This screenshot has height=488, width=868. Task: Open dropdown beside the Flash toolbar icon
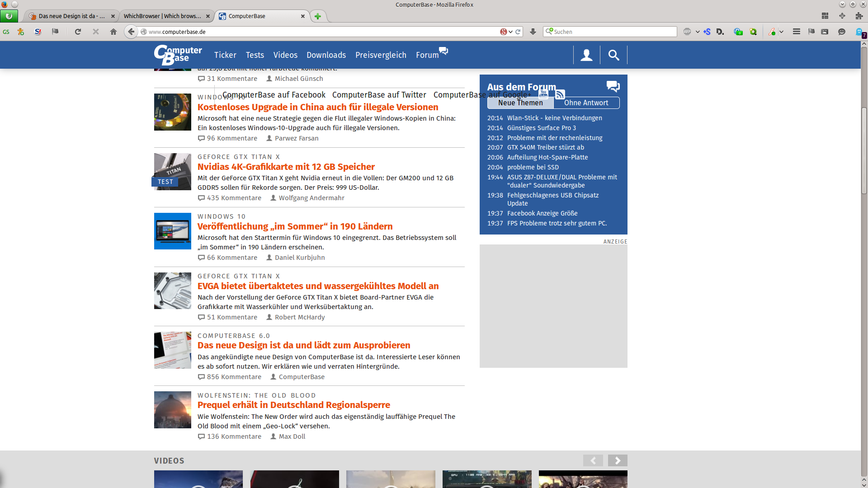tap(781, 32)
